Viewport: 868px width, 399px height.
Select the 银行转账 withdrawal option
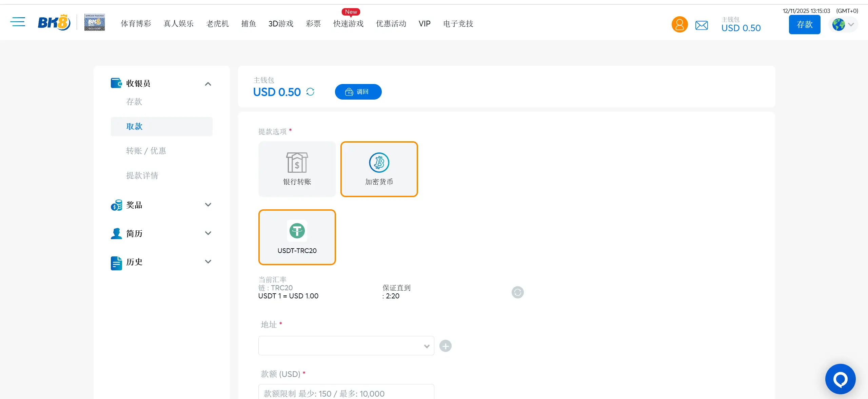297,169
